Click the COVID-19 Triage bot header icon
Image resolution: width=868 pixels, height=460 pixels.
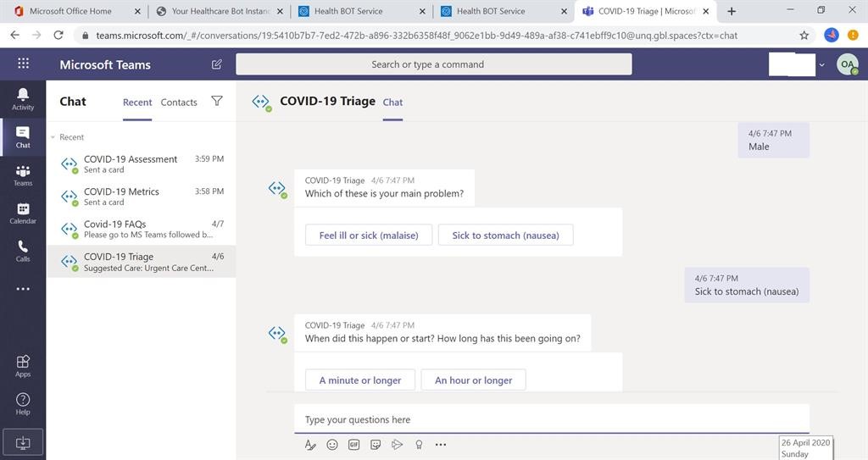[261, 102]
